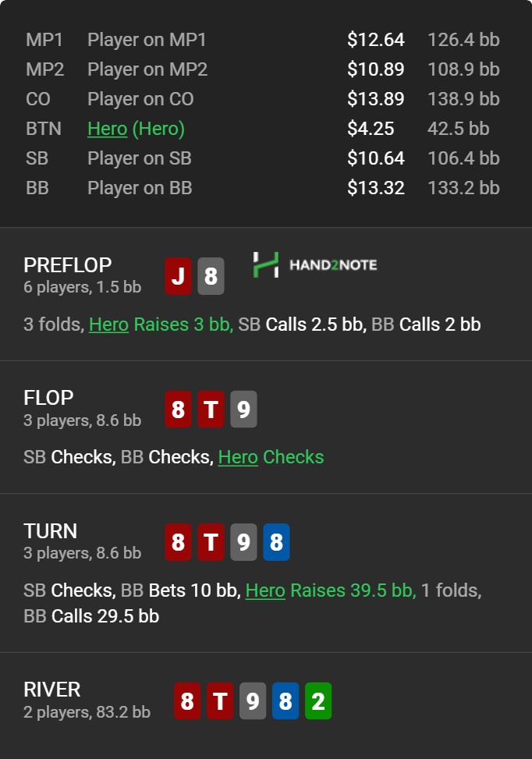Image resolution: width=532 pixels, height=759 pixels.
Task: Click the red T card on the flop
Action: pos(211,409)
